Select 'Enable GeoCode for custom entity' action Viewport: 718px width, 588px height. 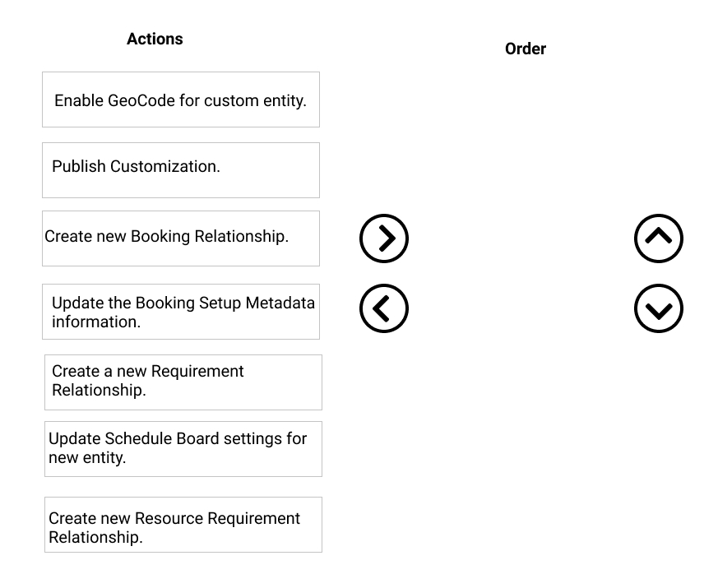(x=181, y=100)
